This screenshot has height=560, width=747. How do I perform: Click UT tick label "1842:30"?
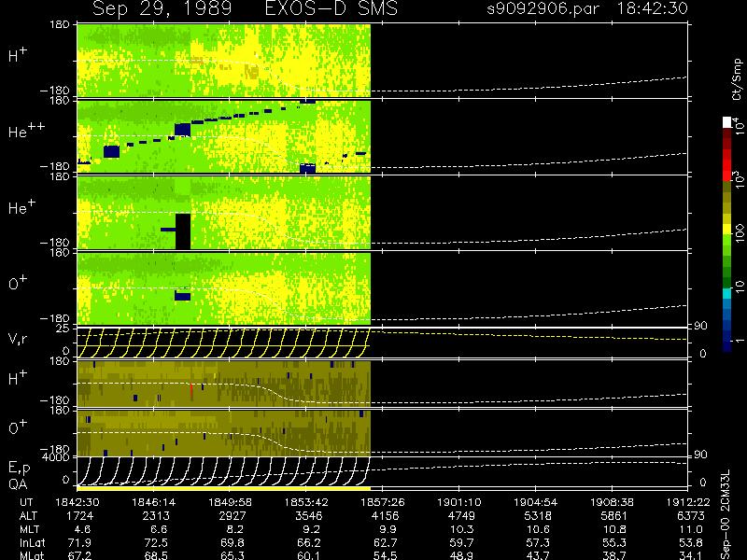point(77,502)
